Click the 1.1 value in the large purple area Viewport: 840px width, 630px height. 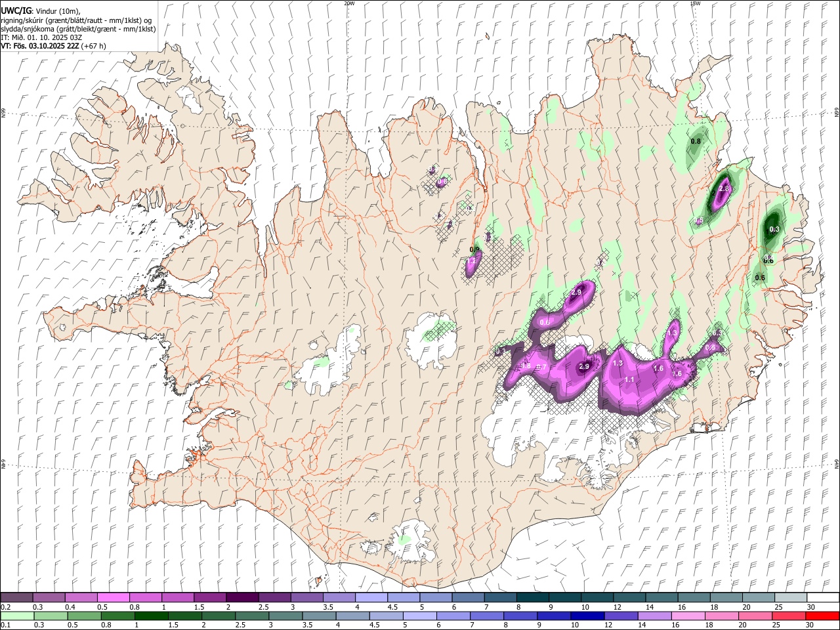629,379
